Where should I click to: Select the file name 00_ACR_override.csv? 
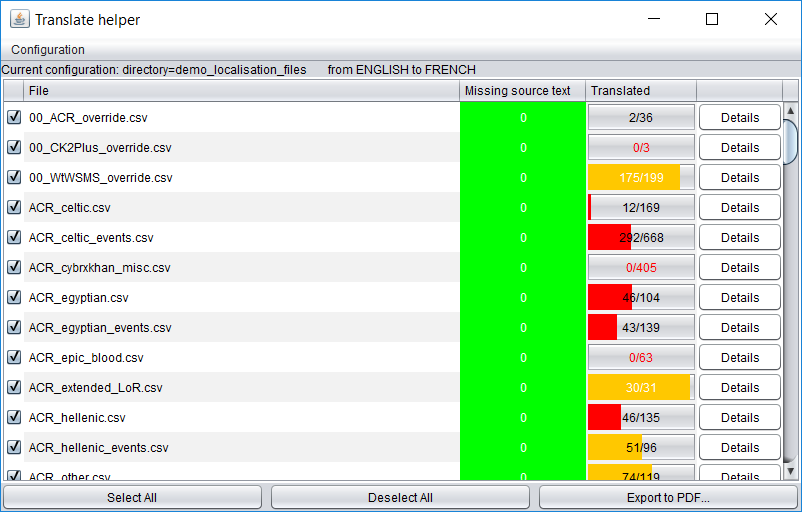88,118
